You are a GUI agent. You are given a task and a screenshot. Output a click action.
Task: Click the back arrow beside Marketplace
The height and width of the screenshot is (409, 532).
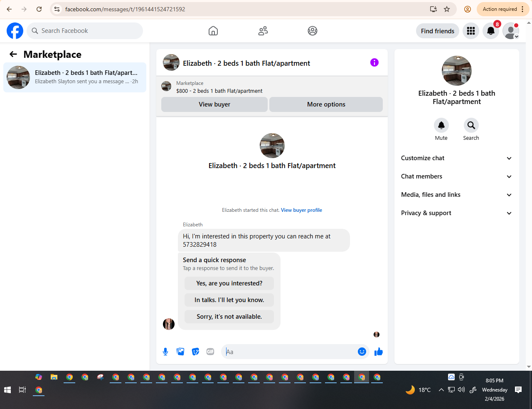click(x=13, y=54)
